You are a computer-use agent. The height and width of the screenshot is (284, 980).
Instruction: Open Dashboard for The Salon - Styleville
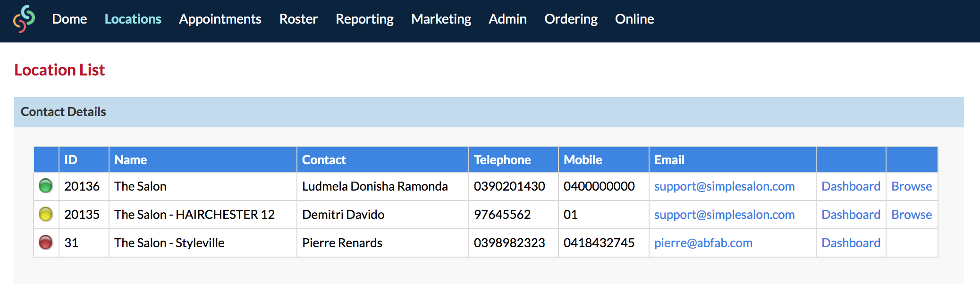click(x=851, y=243)
